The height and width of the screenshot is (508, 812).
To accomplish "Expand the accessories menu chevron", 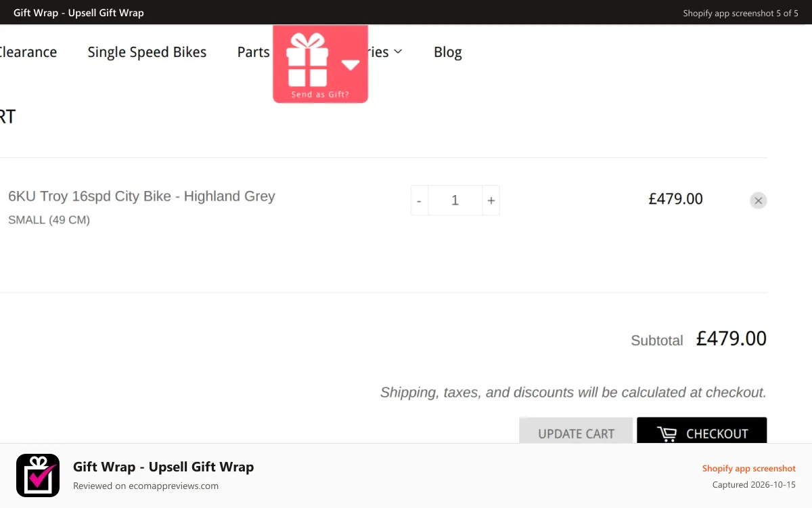I will (398, 51).
